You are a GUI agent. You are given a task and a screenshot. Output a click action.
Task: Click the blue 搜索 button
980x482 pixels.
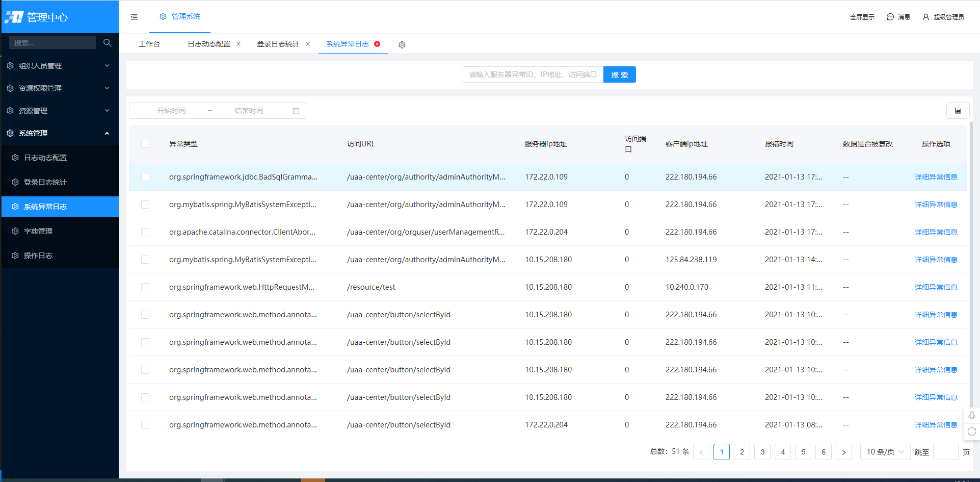[x=619, y=74]
